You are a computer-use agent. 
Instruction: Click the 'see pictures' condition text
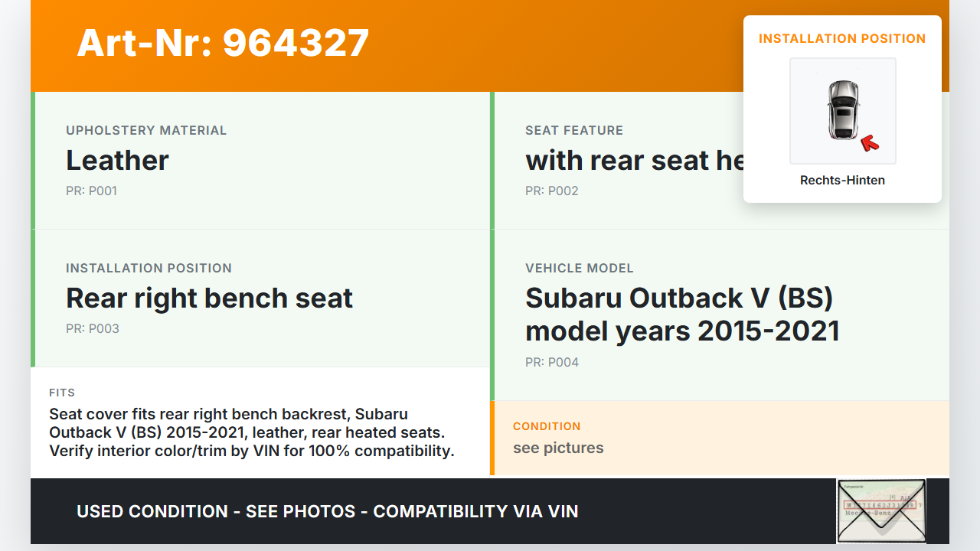pyautogui.click(x=558, y=448)
